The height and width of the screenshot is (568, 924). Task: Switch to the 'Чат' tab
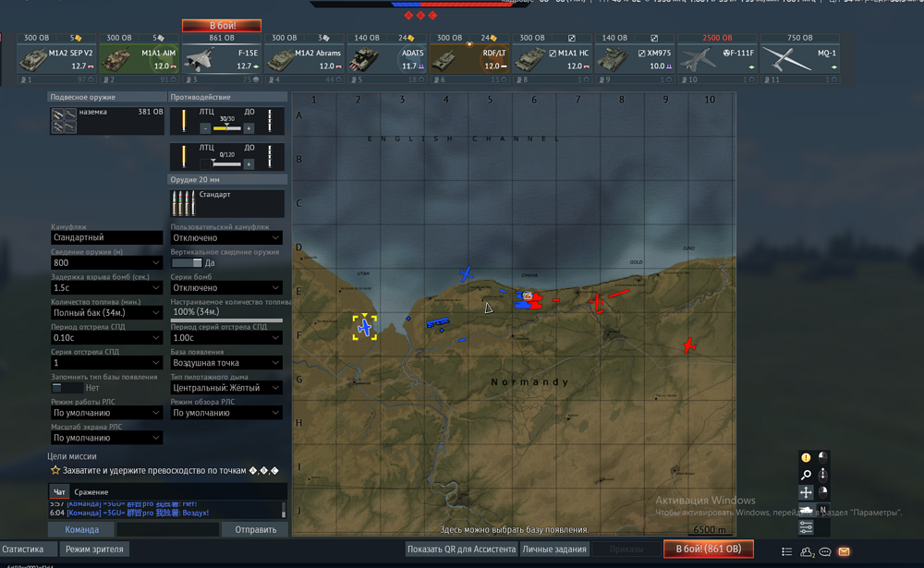click(x=59, y=492)
